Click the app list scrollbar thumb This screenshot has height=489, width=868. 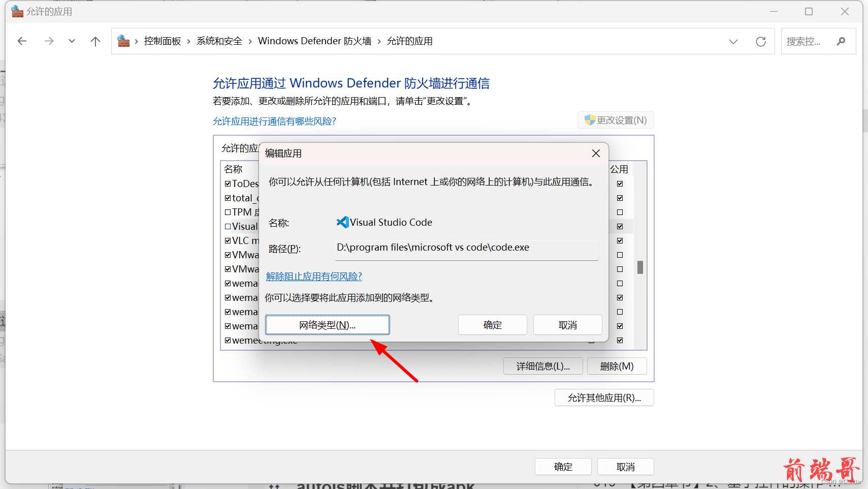640,267
